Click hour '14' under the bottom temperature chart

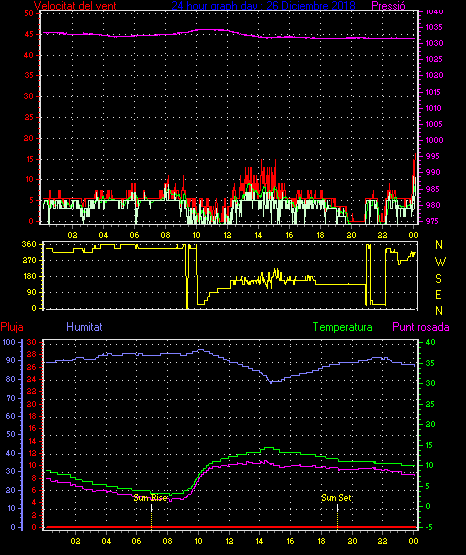pos(260,541)
